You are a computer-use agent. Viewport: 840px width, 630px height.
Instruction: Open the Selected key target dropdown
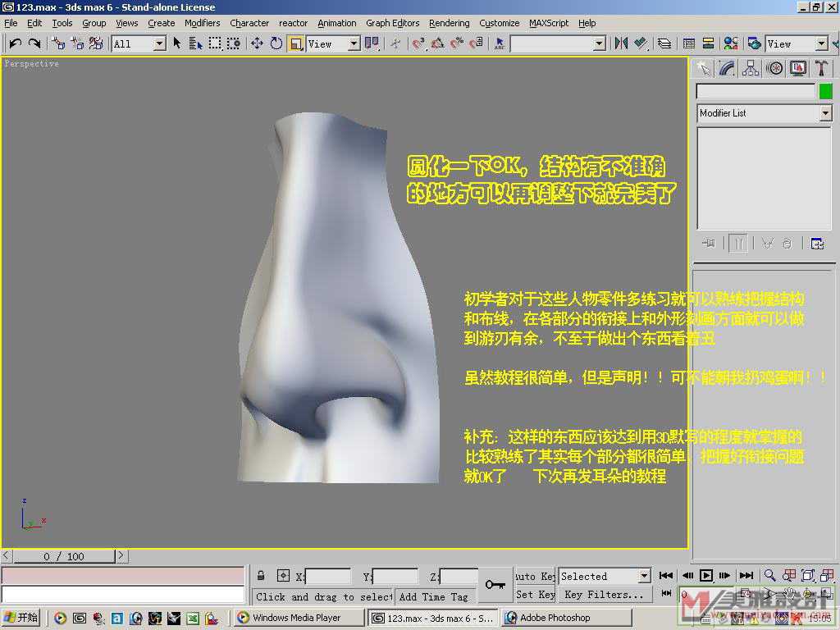(x=644, y=577)
